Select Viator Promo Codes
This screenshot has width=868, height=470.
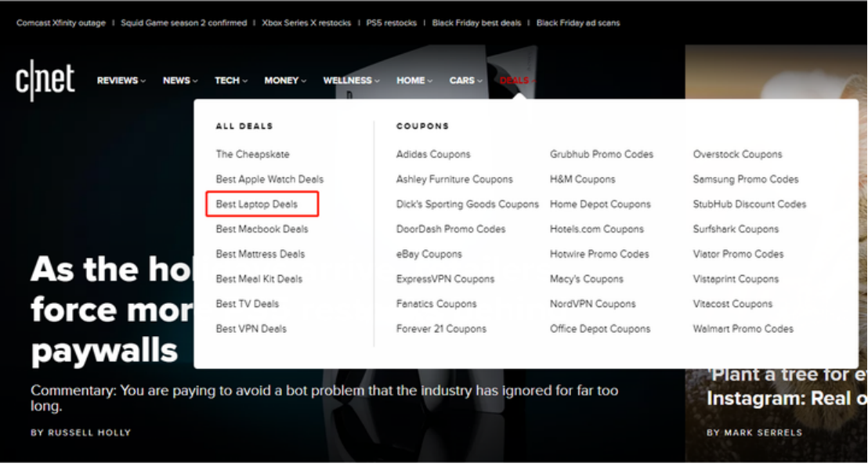pyautogui.click(x=739, y=254)
